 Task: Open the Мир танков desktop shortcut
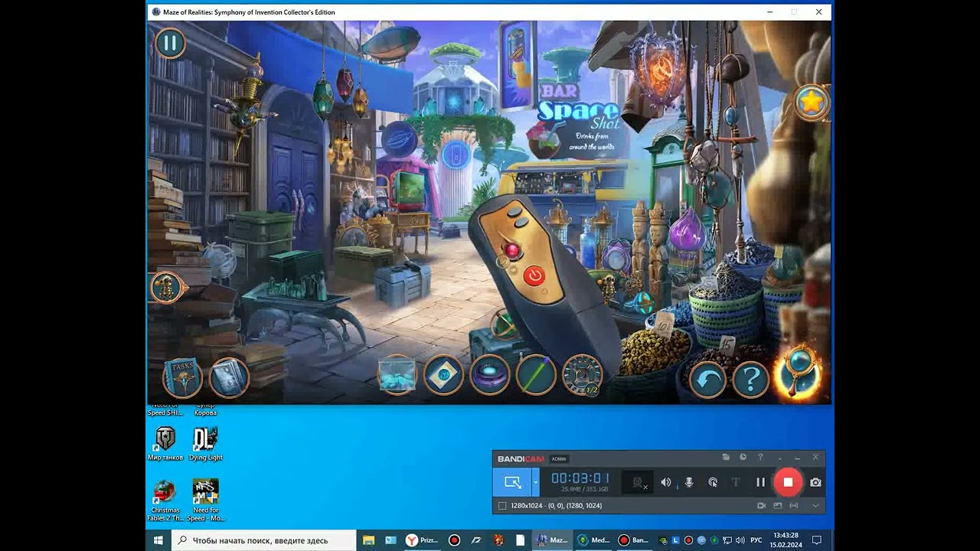(165, 444)
